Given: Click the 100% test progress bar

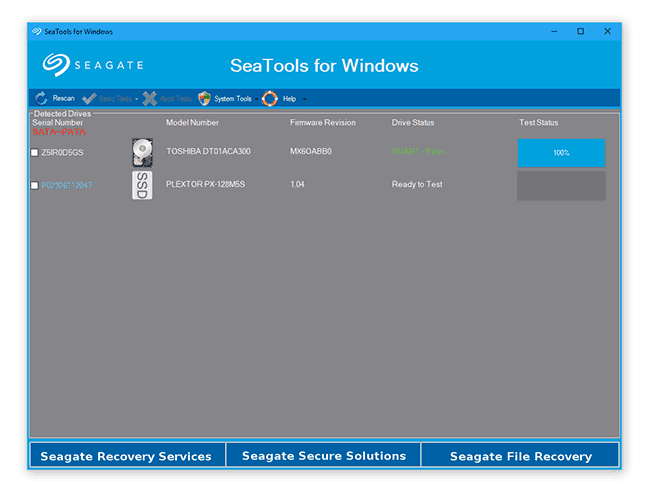Looking at the screenshot, I should pos(561,153).
